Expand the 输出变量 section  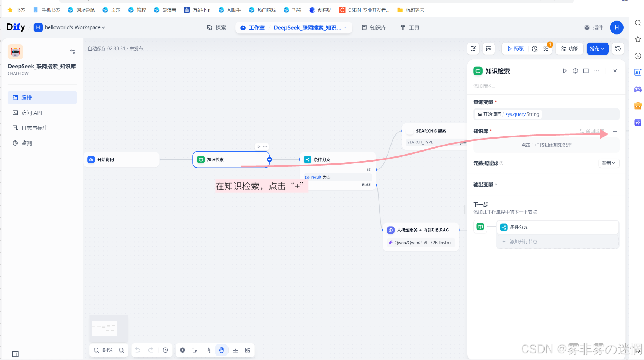485,184
